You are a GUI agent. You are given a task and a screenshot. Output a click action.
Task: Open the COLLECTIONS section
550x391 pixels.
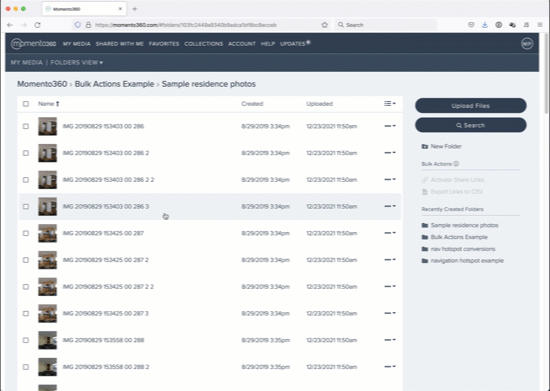click(203, 44)
